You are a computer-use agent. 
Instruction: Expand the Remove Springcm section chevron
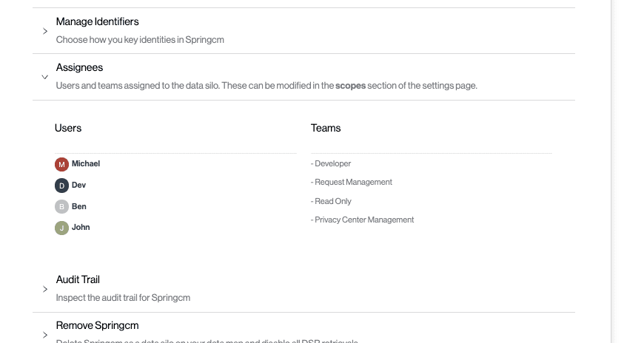click(x=45, y=335)
